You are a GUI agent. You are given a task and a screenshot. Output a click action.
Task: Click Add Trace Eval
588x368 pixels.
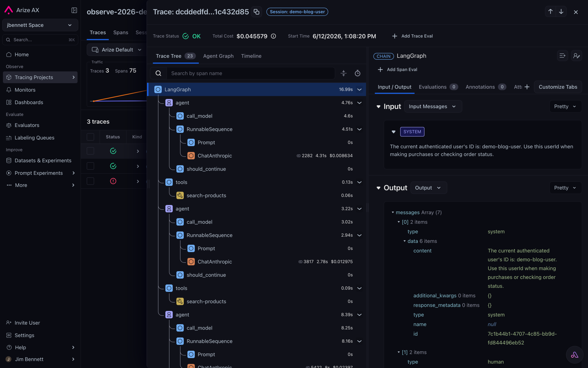412,36
